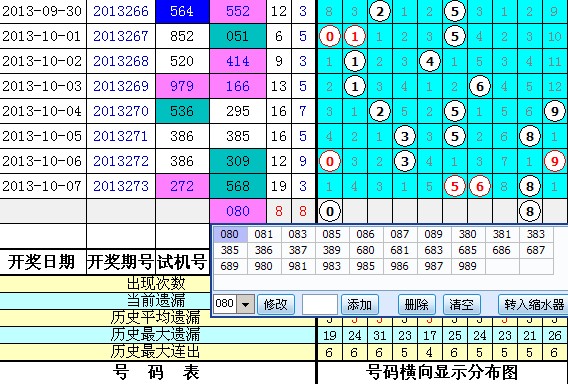Click circled 8 in the bottom prediction row

(x=530, y=211)
